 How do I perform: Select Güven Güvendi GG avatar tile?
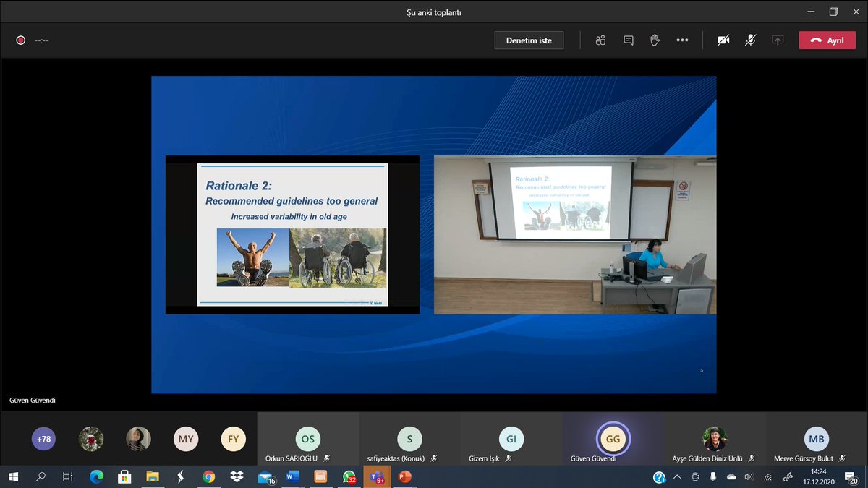613,439
